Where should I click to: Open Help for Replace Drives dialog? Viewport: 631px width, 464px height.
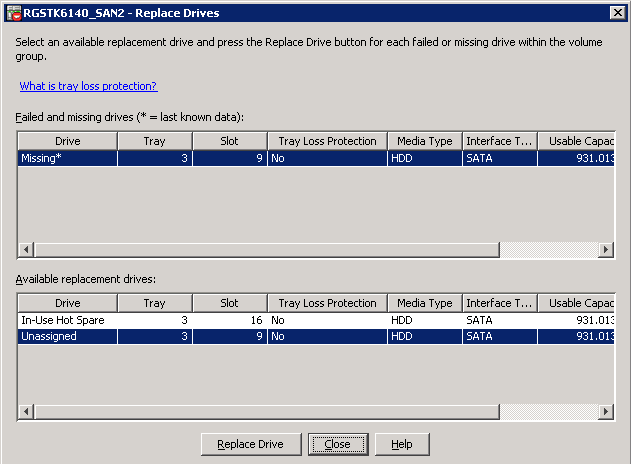click(401, 444)
